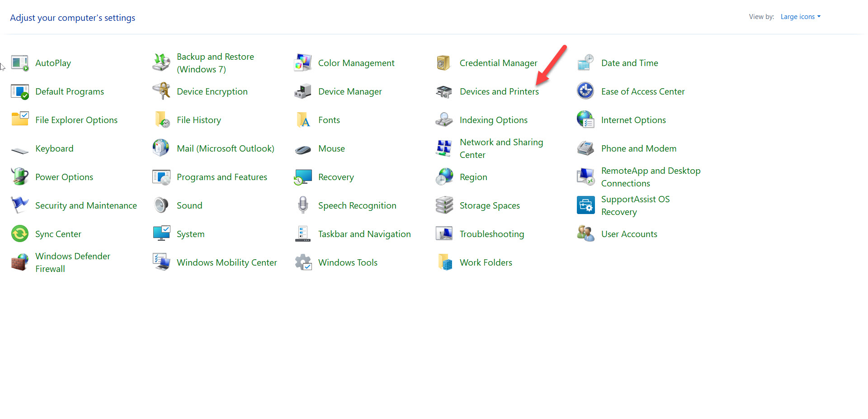Open Storage Spaces
This screenshot has height=419, width=868.
[490, 205]
